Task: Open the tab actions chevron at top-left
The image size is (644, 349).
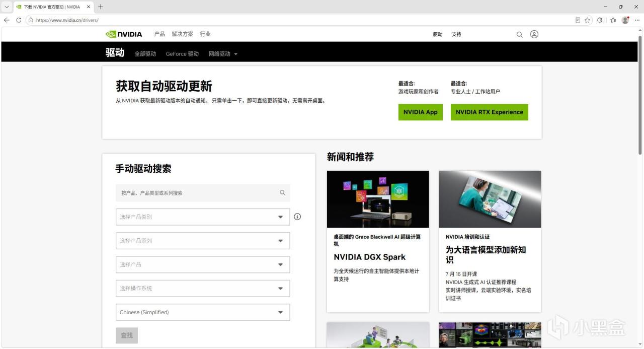Action: 7,7
